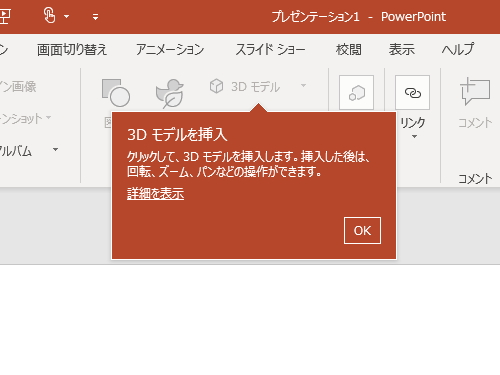The image size is (500, 375).
Task: Click the link chain icon
Action: click(x=412, y=92)
